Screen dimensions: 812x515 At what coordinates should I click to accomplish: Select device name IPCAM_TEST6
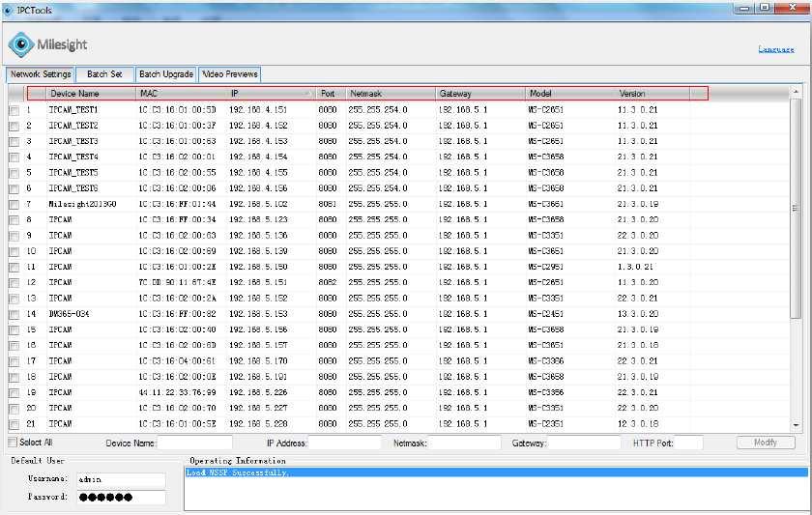(x=73, y=188)
